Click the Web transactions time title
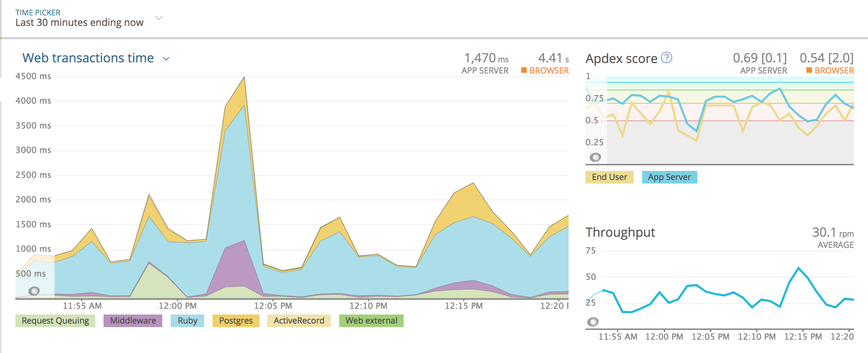 pos(88,58)
